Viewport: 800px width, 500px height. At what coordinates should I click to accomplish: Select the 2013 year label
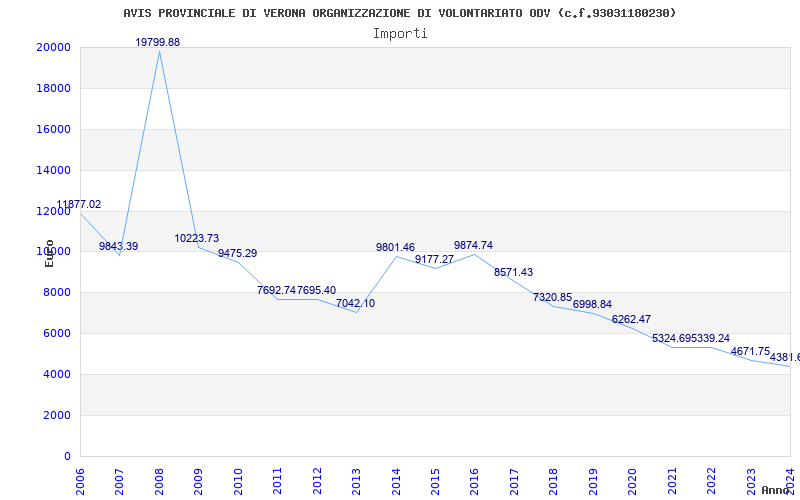[356, 481]
